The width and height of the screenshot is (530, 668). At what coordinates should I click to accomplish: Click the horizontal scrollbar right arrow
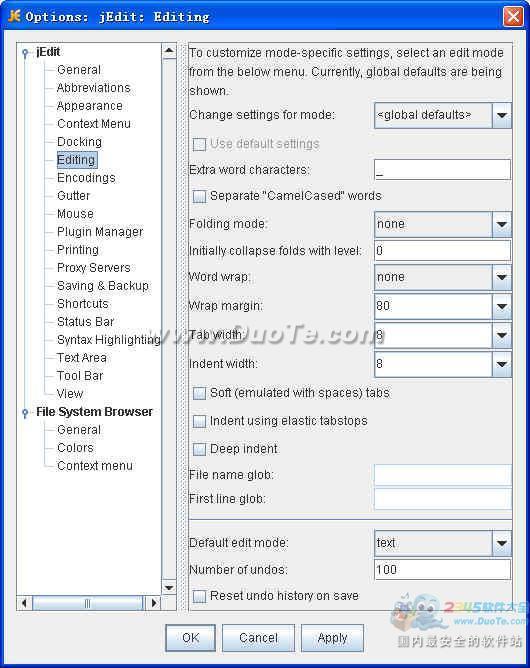click(x=153, y=603)
